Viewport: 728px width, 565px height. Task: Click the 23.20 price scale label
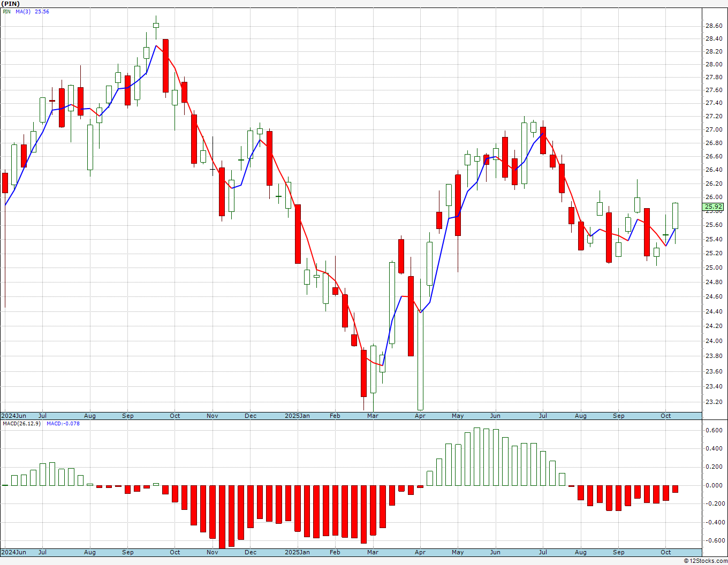(x=713, y=402)
